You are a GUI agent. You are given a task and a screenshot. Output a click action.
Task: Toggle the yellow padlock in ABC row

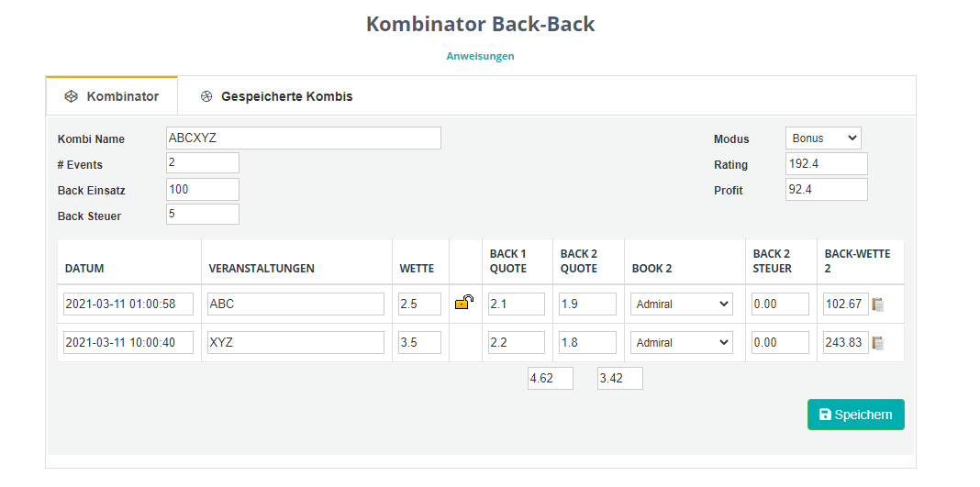click(x=464, y=303)
